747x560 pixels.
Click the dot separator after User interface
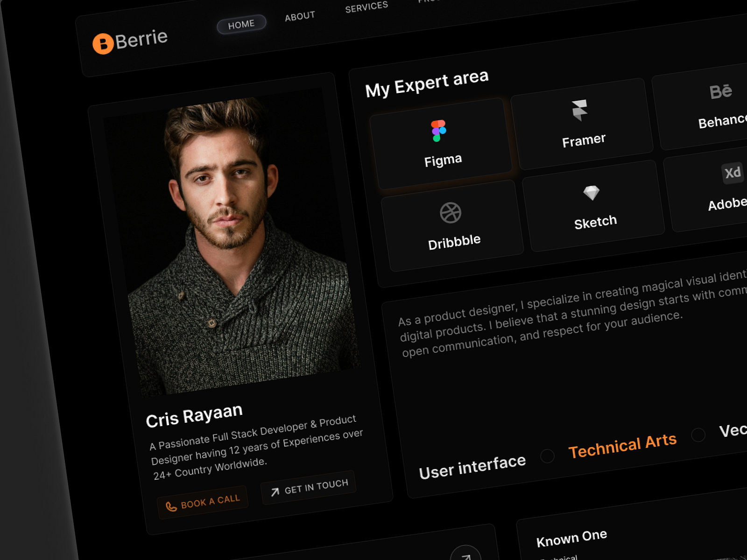[547, 456]
